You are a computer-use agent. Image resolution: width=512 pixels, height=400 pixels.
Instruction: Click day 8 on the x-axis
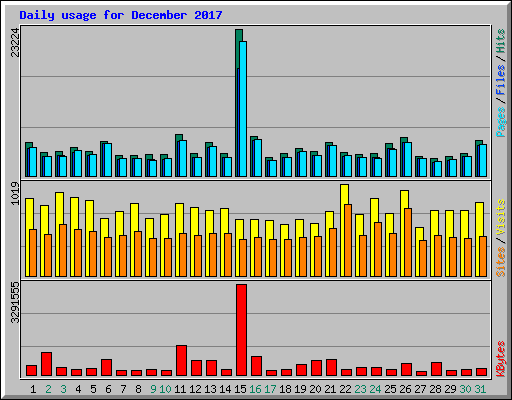[138, 389]
